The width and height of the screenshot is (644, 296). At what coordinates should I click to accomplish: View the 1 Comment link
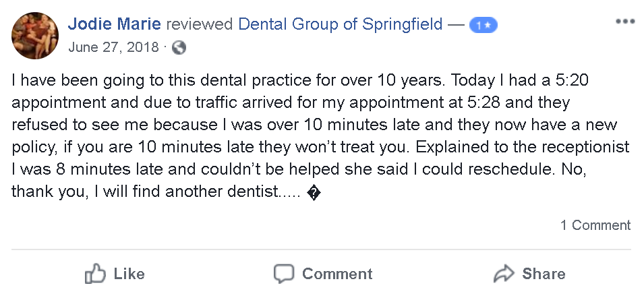(595, 225)
